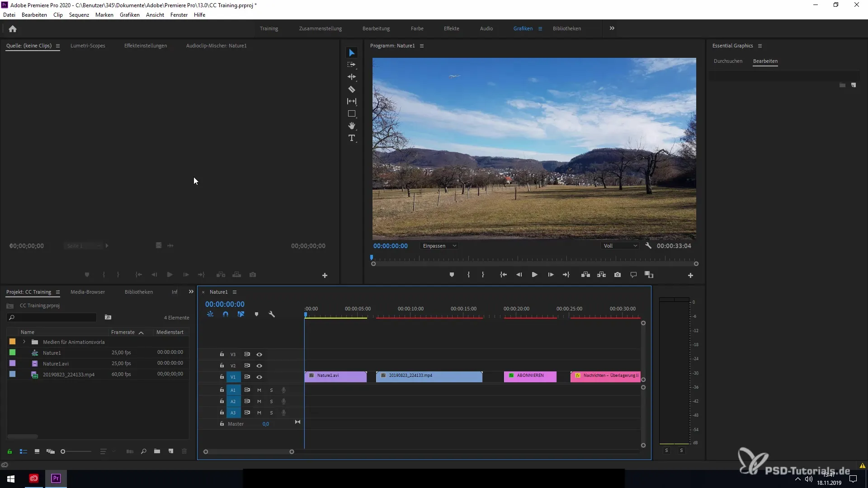868x488 pixels.
Task: Open the Fenster menu
Action: tap(179, 15)
